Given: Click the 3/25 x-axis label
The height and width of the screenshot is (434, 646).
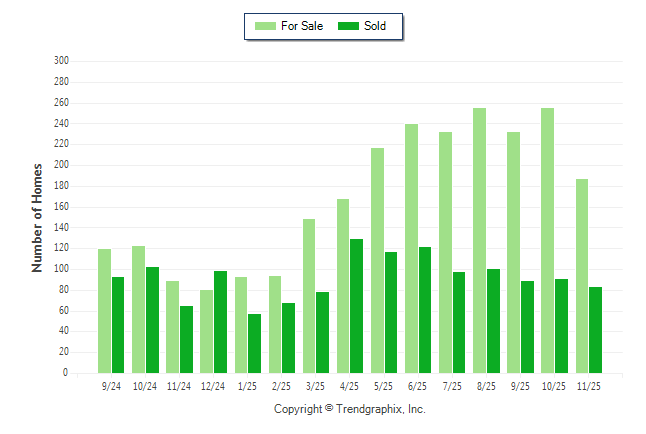Looking at the screenshot, I should pos(316,385).
